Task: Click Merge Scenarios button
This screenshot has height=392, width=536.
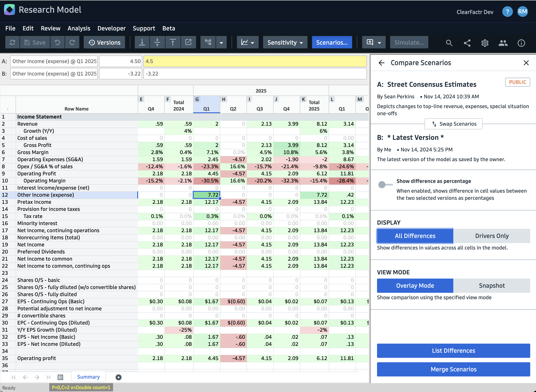Action: coord(453,369)
